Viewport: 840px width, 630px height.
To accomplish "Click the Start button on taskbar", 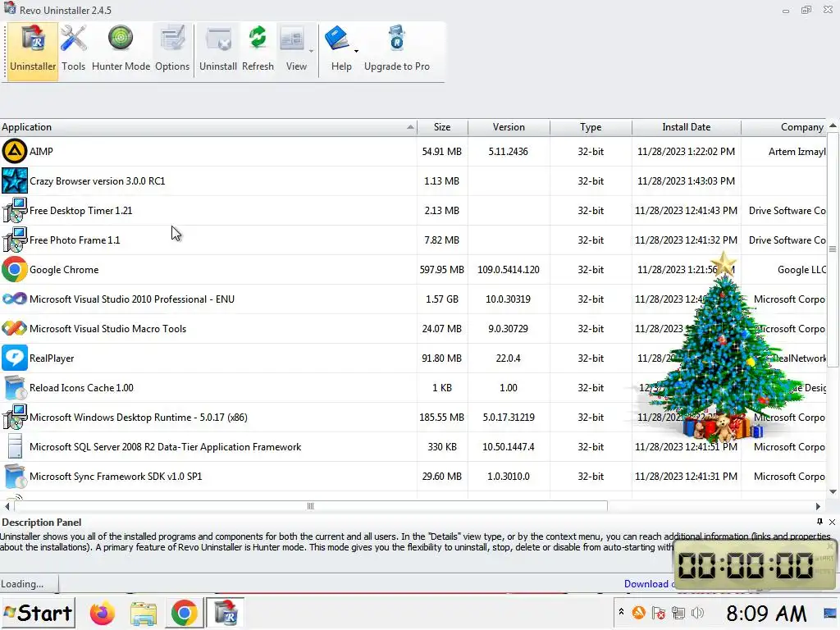I will point(38,613).
